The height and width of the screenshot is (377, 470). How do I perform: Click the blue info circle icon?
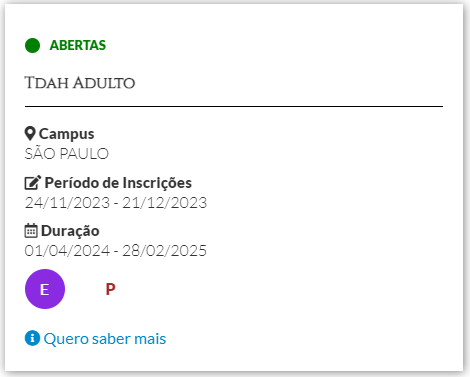point(32,338)
